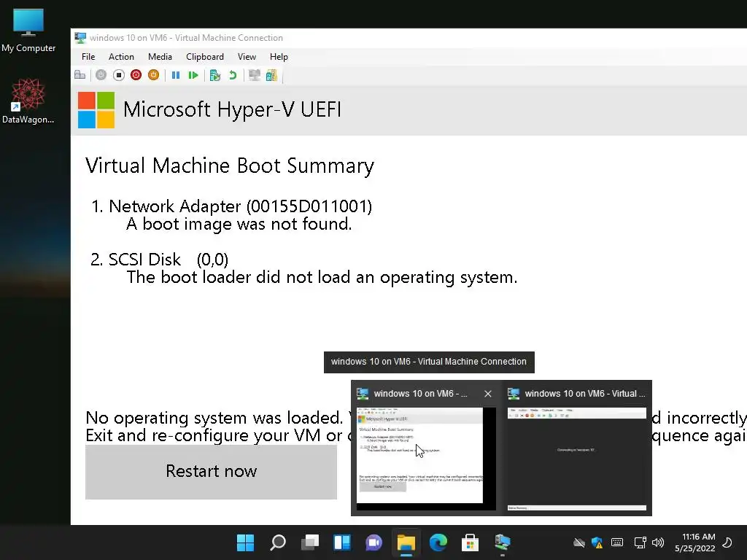This screenshot has width=747, height=560.
Task: Click the Checkpoint toolbar icon
Action: (215, 75)
